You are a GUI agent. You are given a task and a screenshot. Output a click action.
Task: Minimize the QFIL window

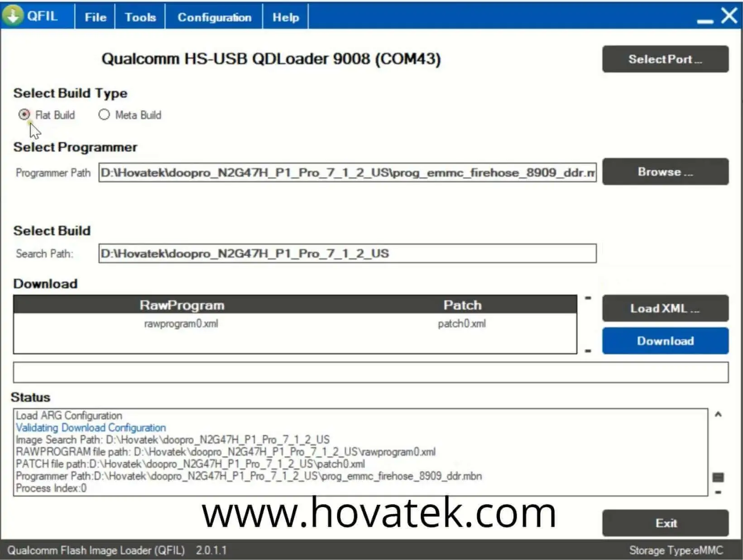(705, 21)
